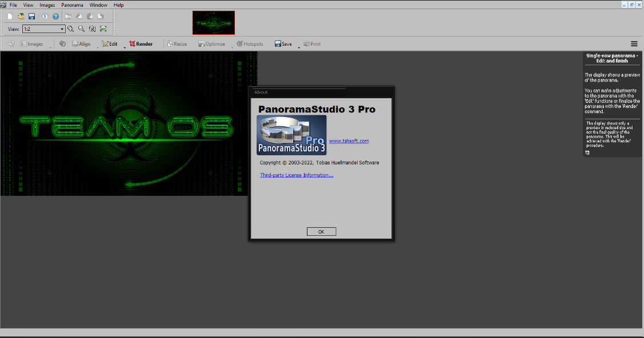Save project via the floppy disk icon in the top toolbar
Viewport: 644px width, 338px height.
(x=31, y=17)
